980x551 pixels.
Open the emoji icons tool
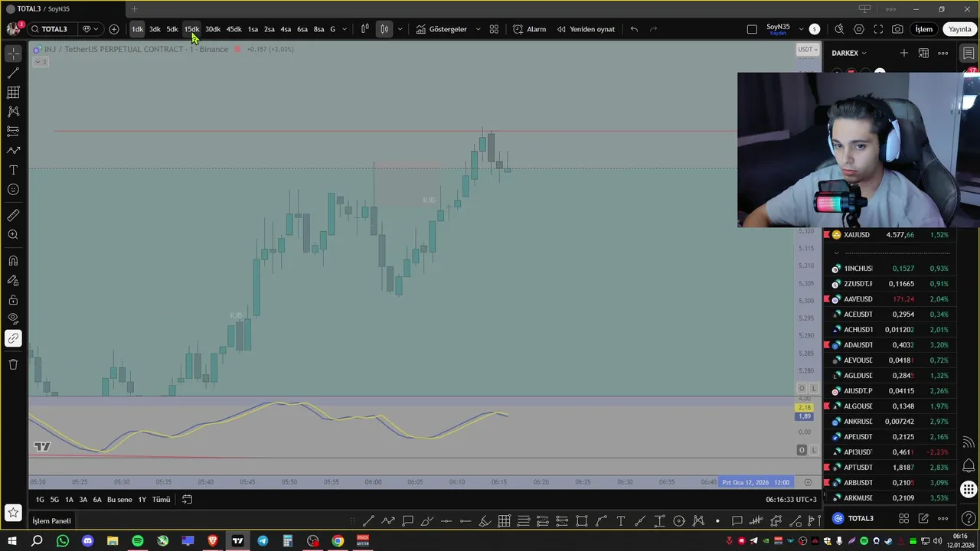pyautogui.click(x=13, y=189)
